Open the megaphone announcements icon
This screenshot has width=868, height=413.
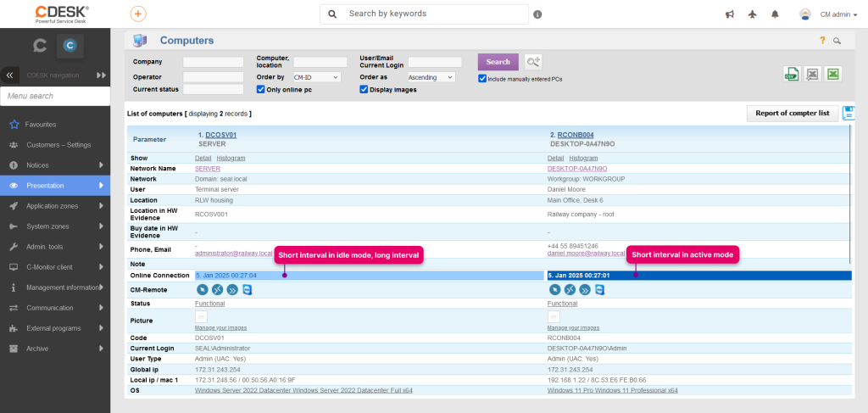[x=730, y=14]
